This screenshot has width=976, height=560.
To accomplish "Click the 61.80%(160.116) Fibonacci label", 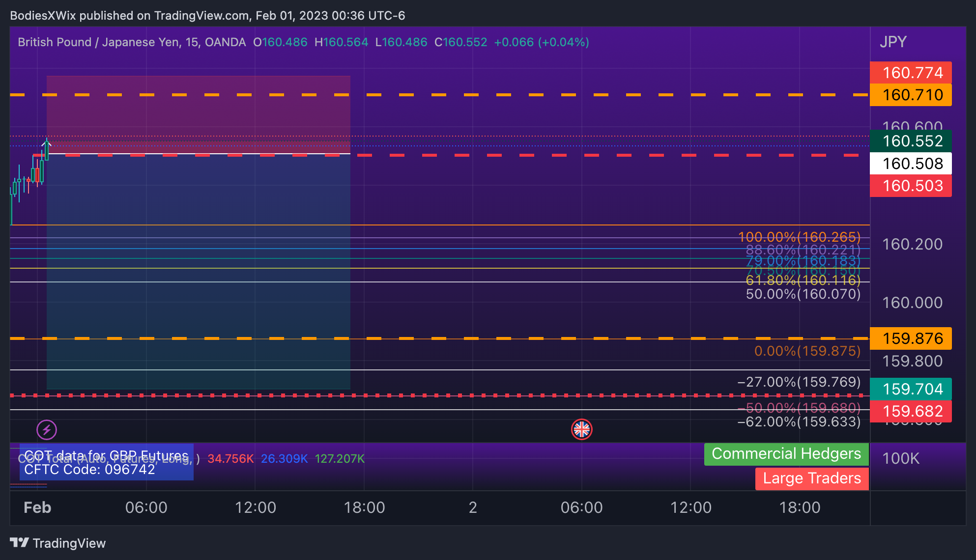I will point(803,280).
